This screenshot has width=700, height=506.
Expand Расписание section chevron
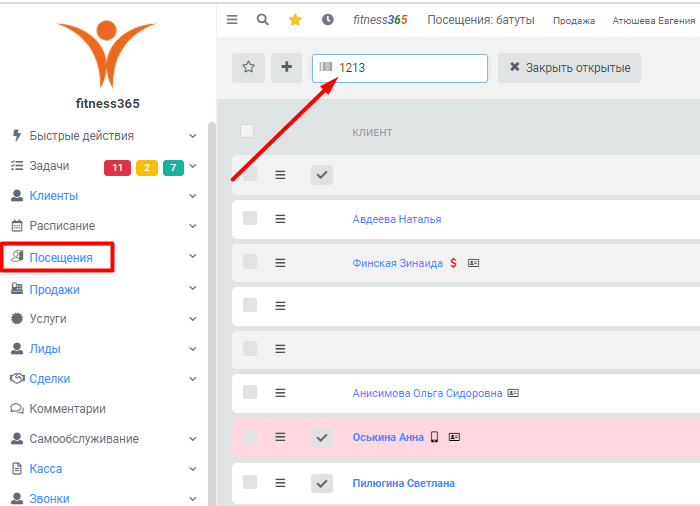192,226
